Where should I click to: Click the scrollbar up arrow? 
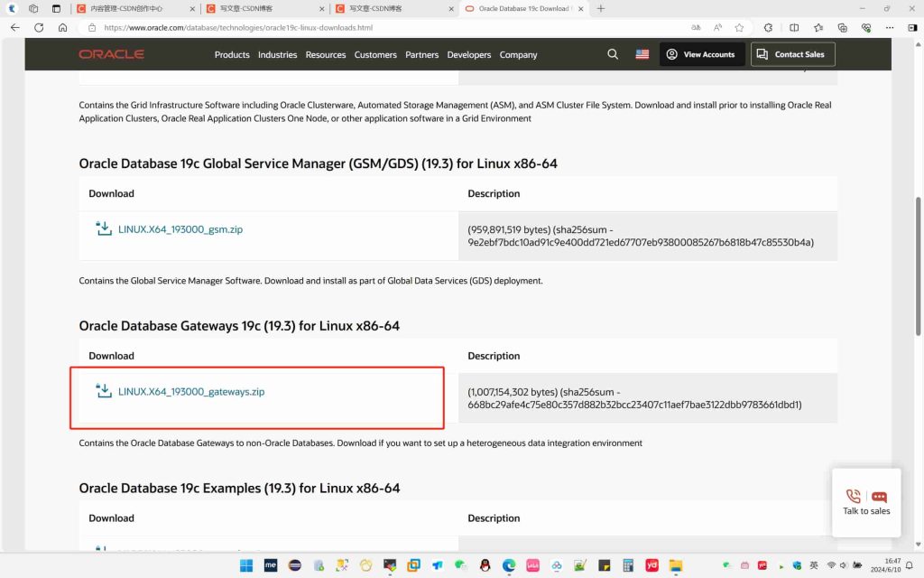(918, 44)
